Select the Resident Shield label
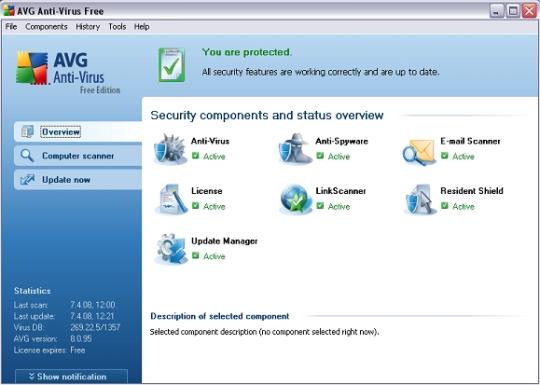540x385 pixels. pyautogui.click(x=472, y=191)
